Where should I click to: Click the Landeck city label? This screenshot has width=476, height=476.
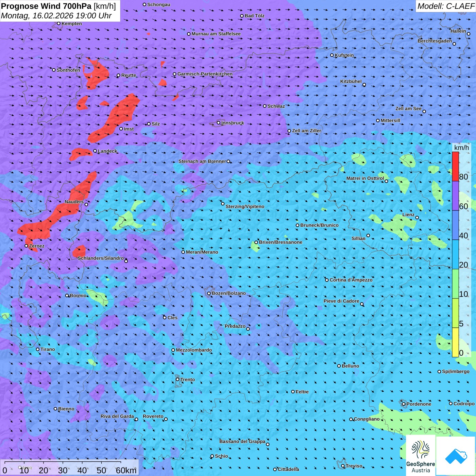click(x=107, y=151)
